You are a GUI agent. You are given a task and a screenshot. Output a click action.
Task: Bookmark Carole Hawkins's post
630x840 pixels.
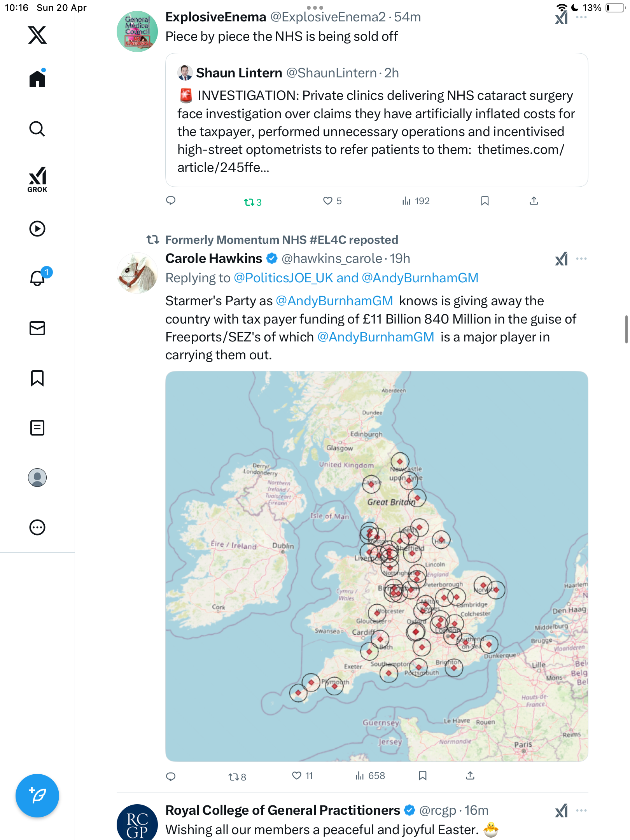[423, 776]
